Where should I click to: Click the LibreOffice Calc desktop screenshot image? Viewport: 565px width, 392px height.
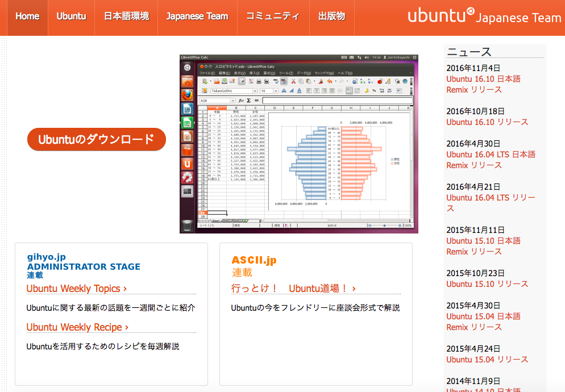(299, 144)
